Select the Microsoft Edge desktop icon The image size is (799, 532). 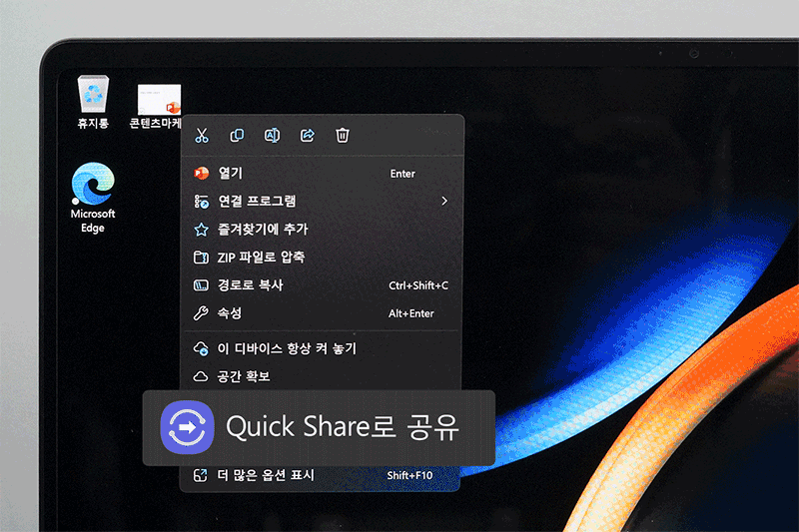coord(93,198)
